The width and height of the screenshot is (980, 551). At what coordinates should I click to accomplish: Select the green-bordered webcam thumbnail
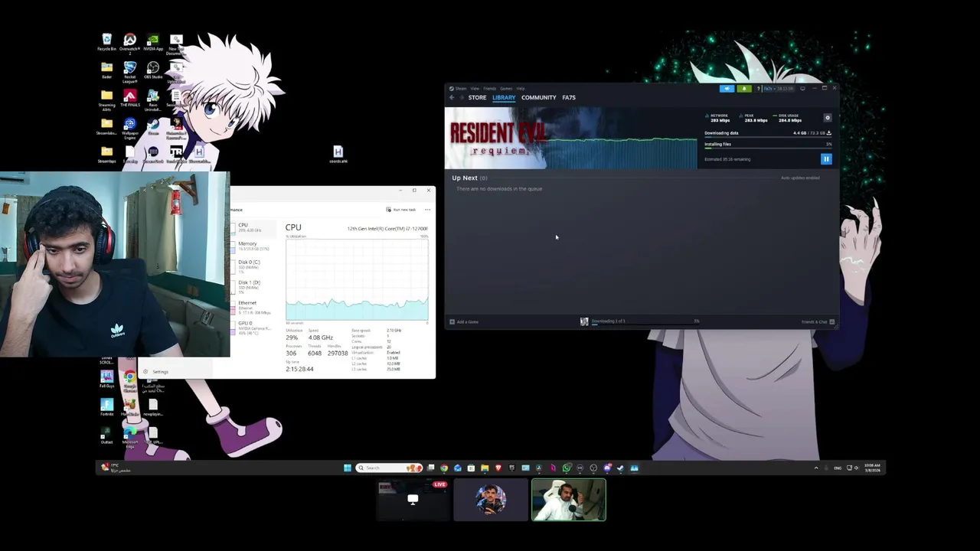point(569,500)
